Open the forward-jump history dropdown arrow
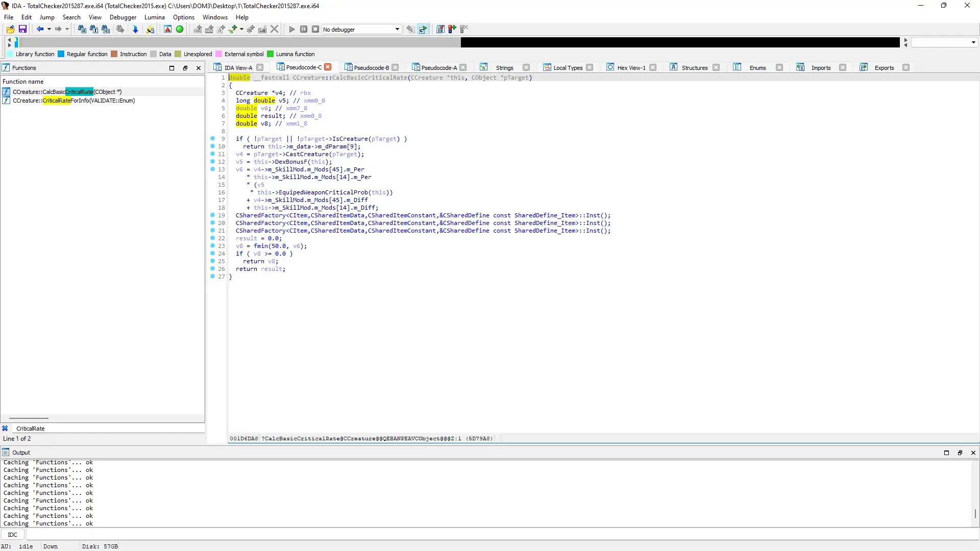Screen dimensions: 980x551 67,29
